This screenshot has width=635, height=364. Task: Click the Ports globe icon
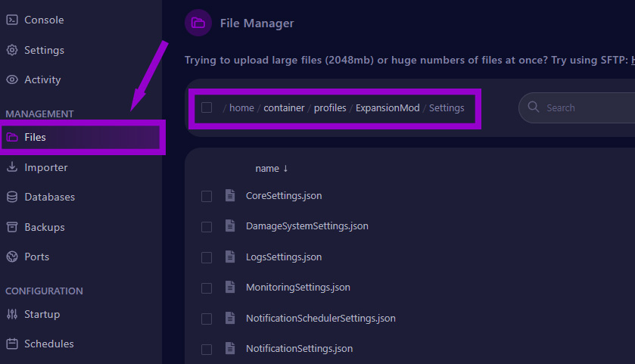click(x=11, y=257)
